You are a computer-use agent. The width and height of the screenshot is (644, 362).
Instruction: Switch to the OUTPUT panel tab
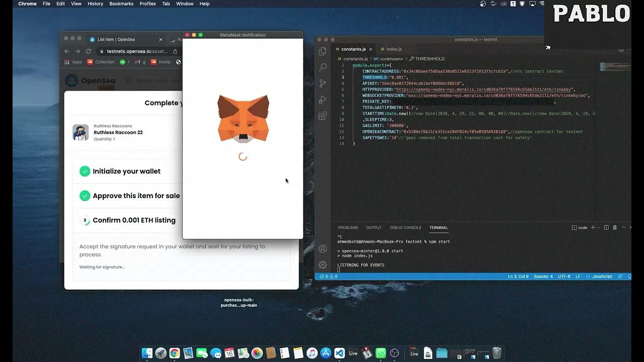374,228
